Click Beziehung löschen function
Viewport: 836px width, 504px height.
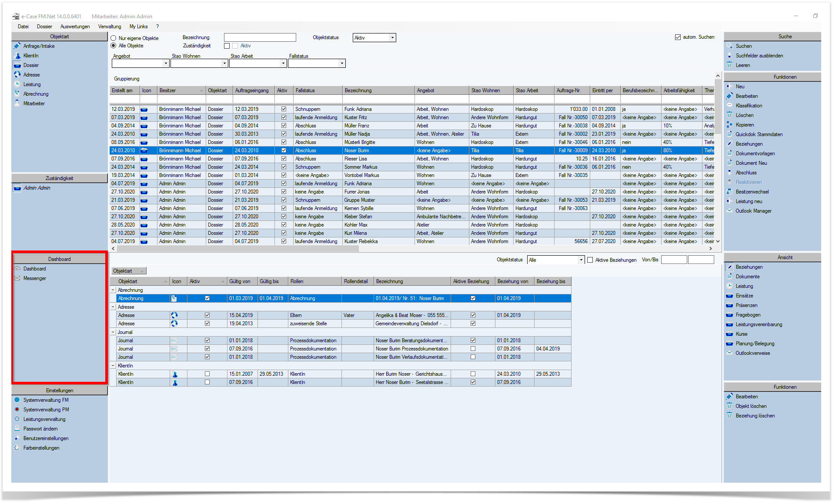[x=755, y=416]
